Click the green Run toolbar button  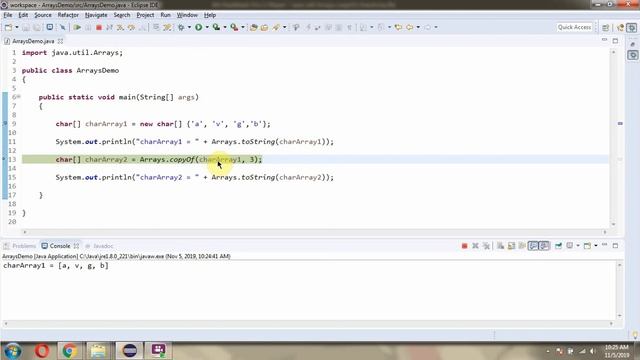point(199,27)
